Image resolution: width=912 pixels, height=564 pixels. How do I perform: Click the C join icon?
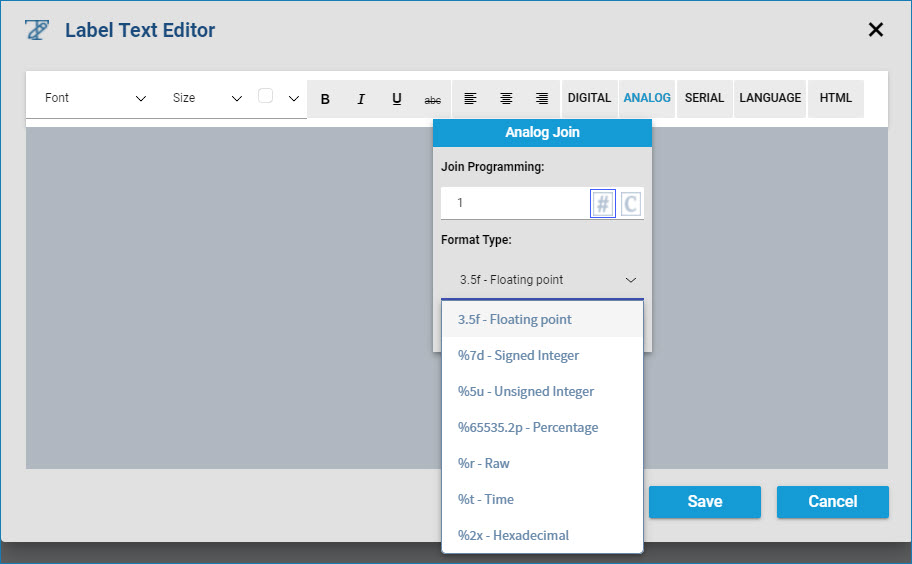(630, 204)
